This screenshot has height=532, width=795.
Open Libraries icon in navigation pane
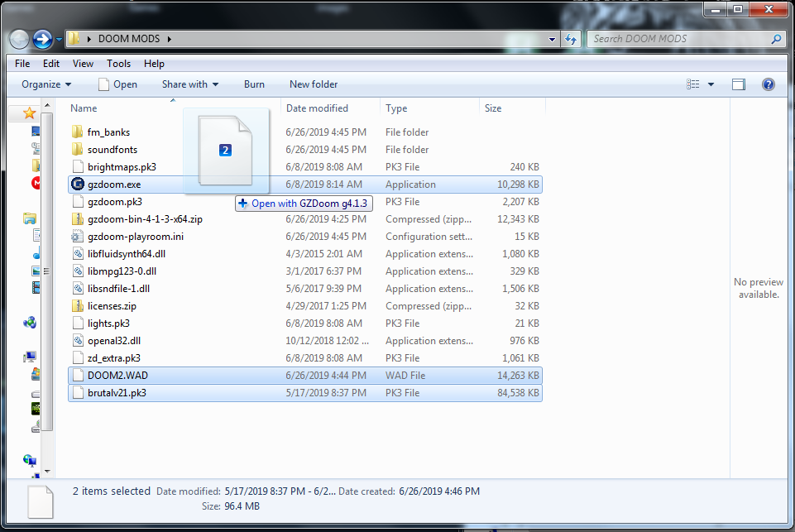click(x=30, y=218)
